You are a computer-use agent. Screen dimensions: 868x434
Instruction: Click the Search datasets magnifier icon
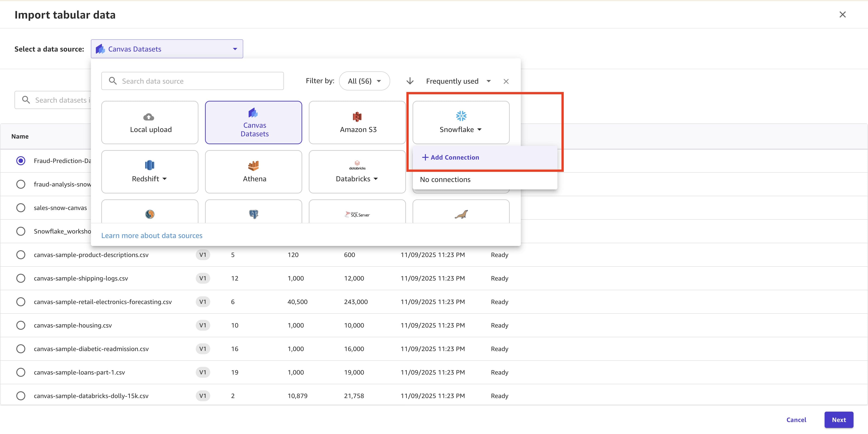click(26, 100)
